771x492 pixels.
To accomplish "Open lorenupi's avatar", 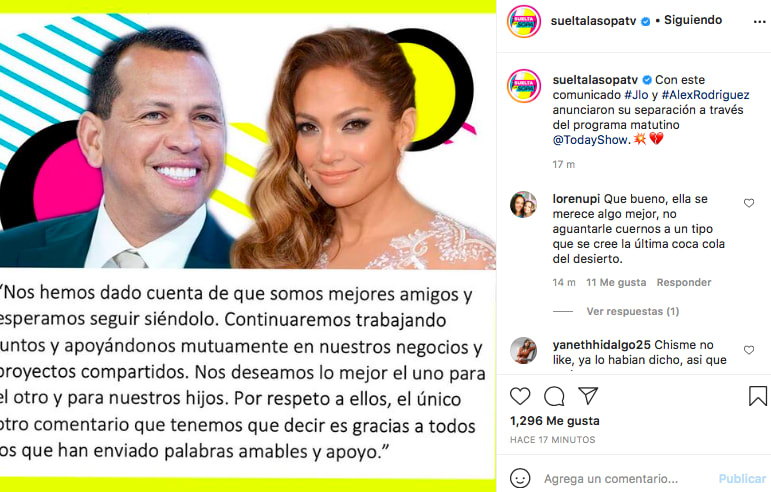I will pos(523,204).
